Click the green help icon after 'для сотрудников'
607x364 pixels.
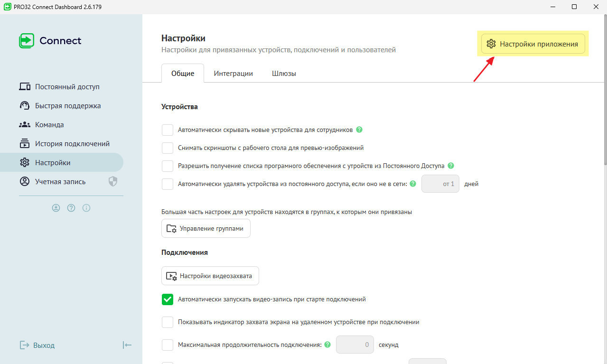tap(359, 130)
